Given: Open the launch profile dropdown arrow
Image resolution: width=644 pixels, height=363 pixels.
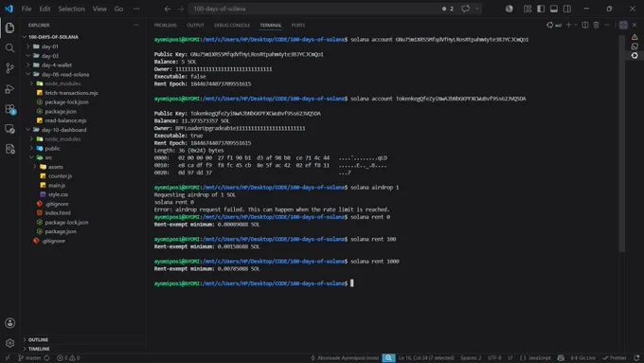Looking at the screenshot, I should coord(576,25).
